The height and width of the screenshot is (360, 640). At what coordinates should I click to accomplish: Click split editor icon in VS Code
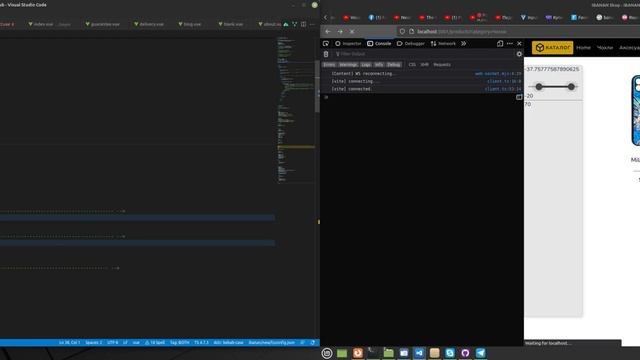tap(303, 24)
